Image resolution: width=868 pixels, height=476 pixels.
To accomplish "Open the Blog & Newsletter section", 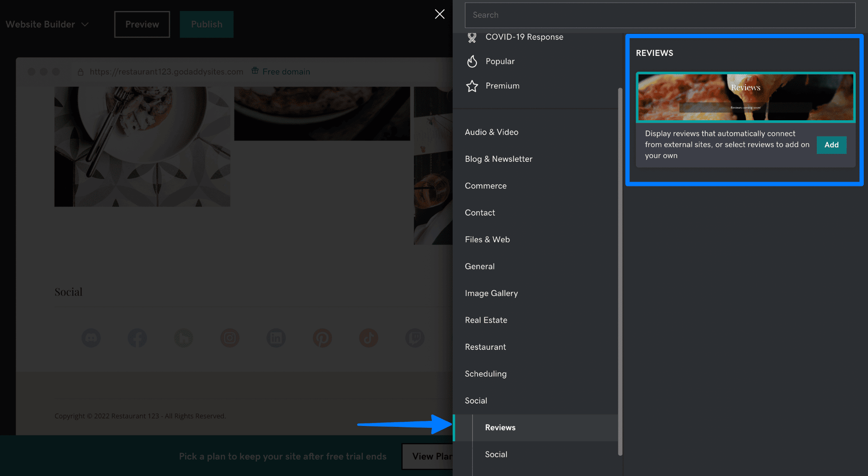I will [x=498, y=158].
